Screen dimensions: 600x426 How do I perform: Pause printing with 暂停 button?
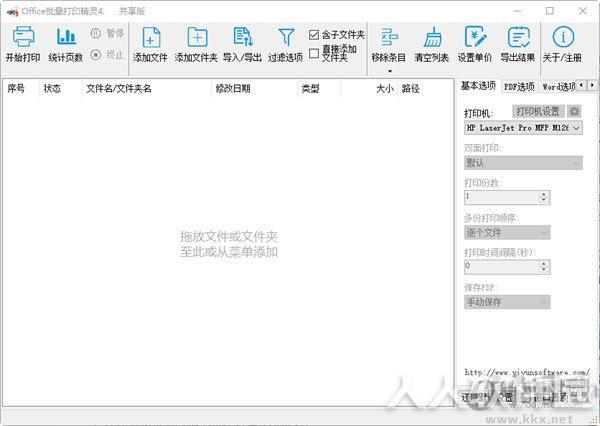click(x=107, y=33)
